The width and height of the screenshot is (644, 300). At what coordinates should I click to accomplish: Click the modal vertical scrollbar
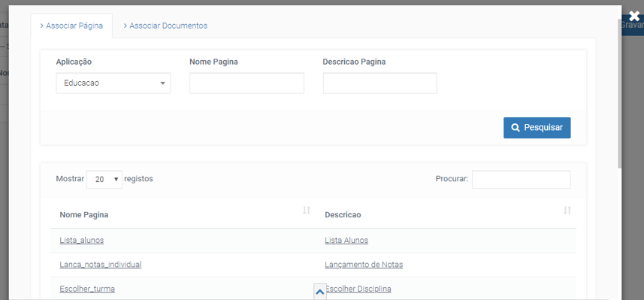click(x=619, y=93)
